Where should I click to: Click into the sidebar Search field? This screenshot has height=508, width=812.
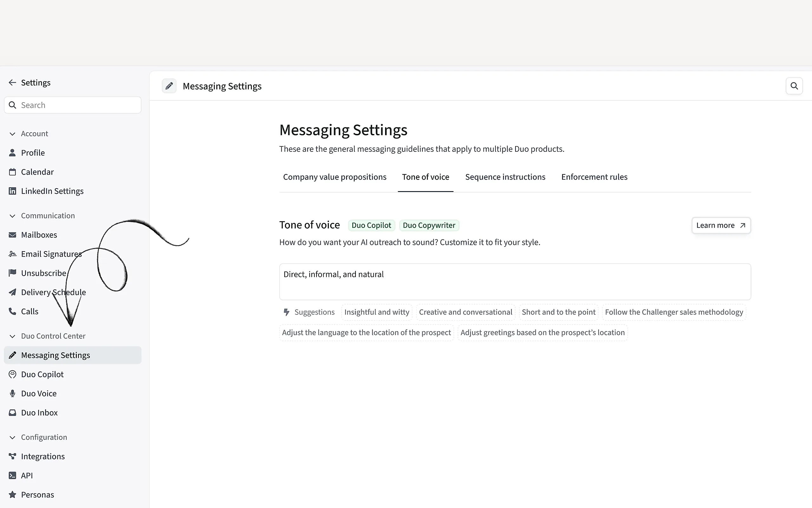pos(72,105)
